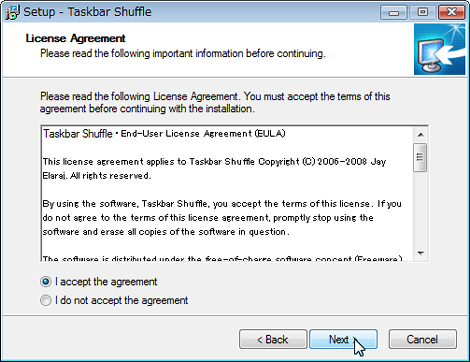This screenshot has width=470, height=362.
Task: Click the scroll up arrow of license text
Action: (420, 135)
